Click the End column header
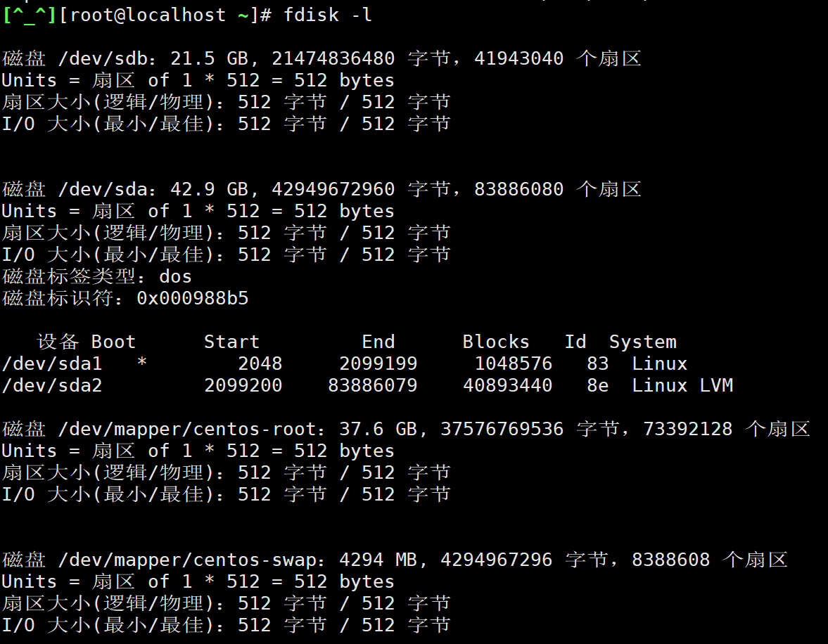Screen dimensions: 828x644 (378, 342)
